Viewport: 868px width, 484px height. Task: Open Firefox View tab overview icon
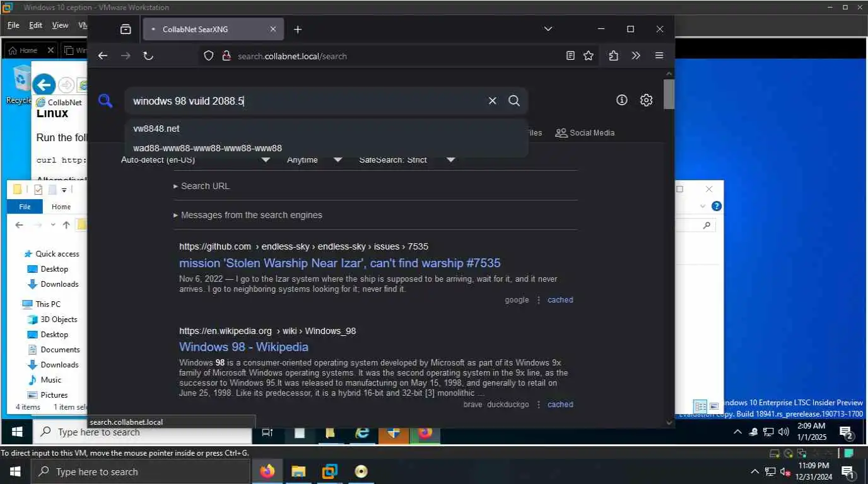click(x=126, y=29)
